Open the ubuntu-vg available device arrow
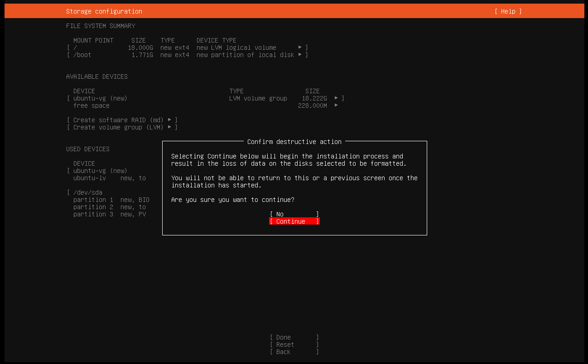Screen dimensions: 588x364 336,98
